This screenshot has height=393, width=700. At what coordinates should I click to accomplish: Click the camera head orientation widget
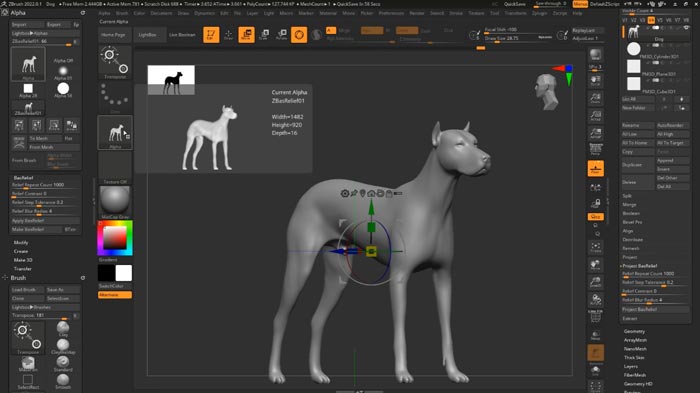[x=547, y=92]
